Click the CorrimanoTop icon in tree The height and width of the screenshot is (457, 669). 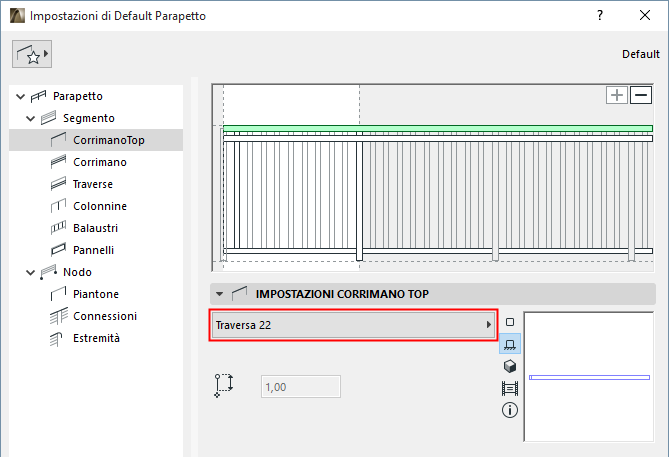(58, 140)
